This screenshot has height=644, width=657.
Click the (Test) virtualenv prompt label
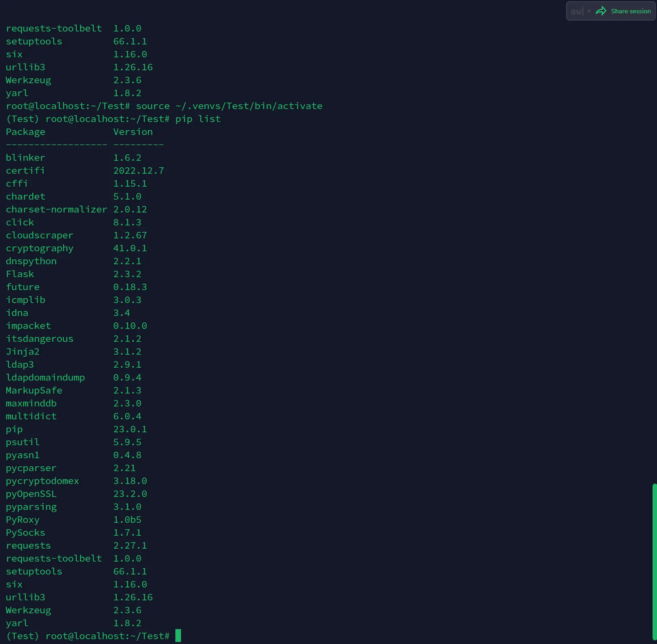22,119
